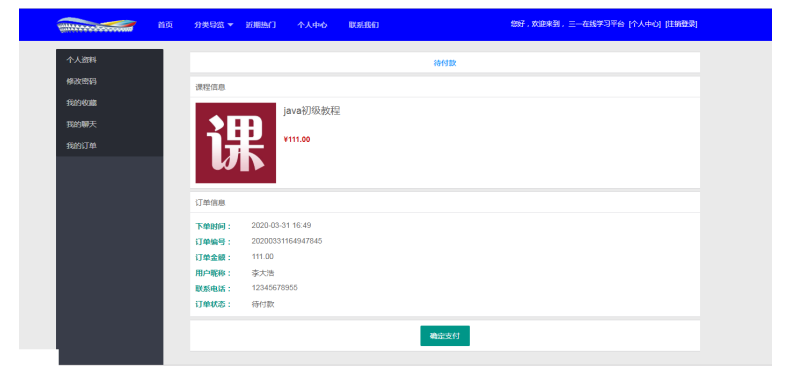Click the ¥111.00 price text
Viewport: 795px width, 378px height.
click(x=297, y=139)
